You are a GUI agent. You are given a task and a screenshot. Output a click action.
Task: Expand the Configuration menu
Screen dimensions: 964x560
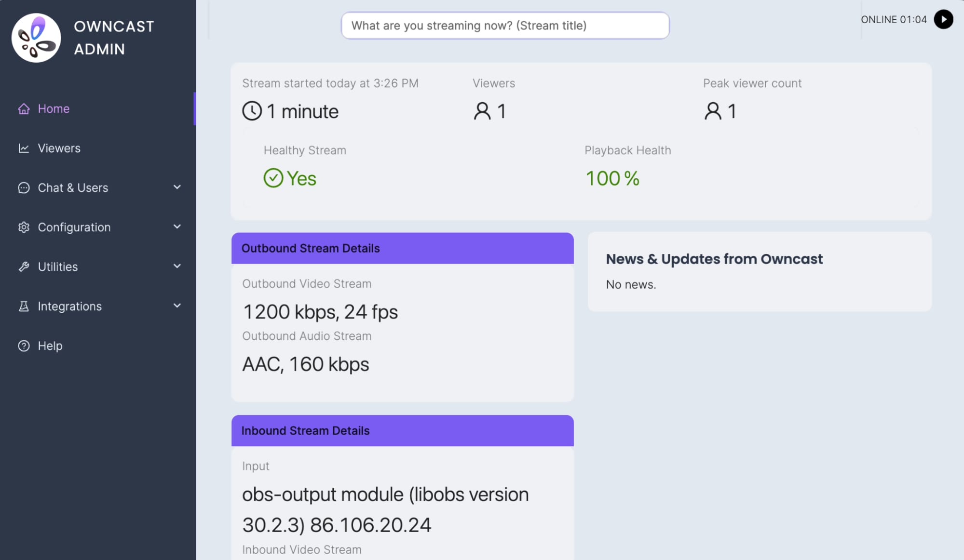(177, 227)
